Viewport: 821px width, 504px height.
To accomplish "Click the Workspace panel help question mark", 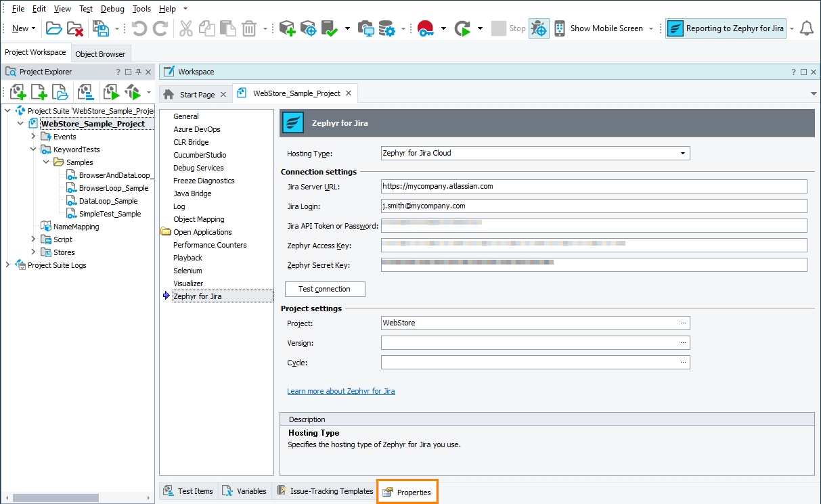I will click(x=793, y=72).
